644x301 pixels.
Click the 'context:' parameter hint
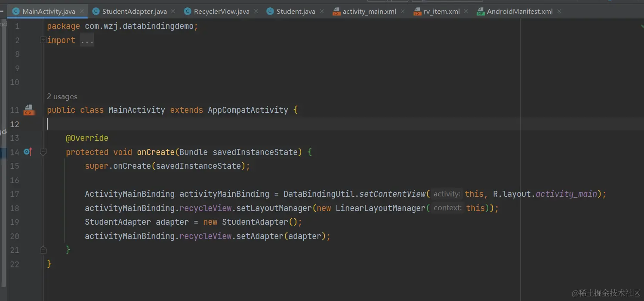coord(447,208)
